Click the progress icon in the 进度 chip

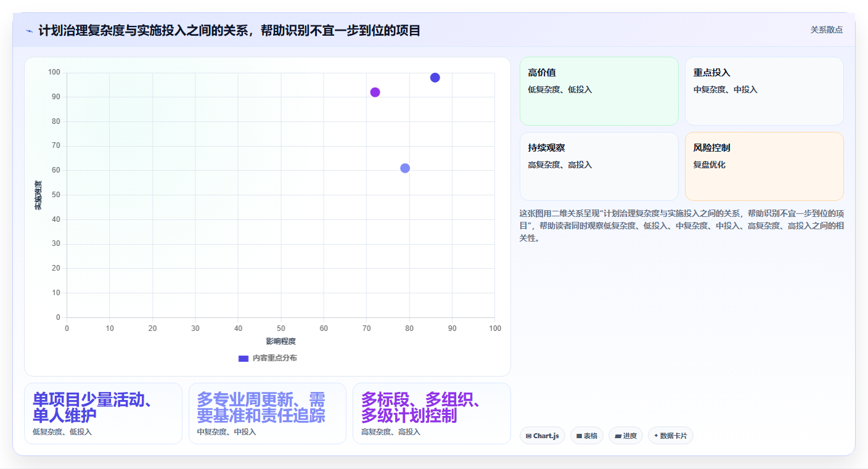(x=618, y=436)
